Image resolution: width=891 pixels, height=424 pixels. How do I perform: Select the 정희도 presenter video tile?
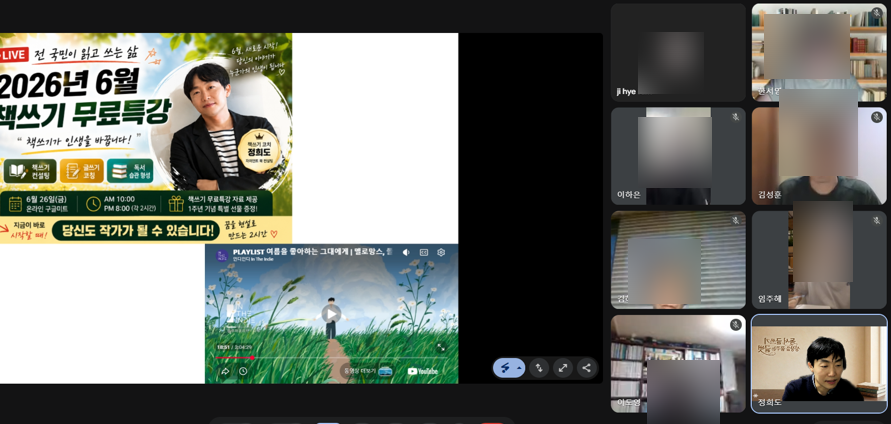819,364
